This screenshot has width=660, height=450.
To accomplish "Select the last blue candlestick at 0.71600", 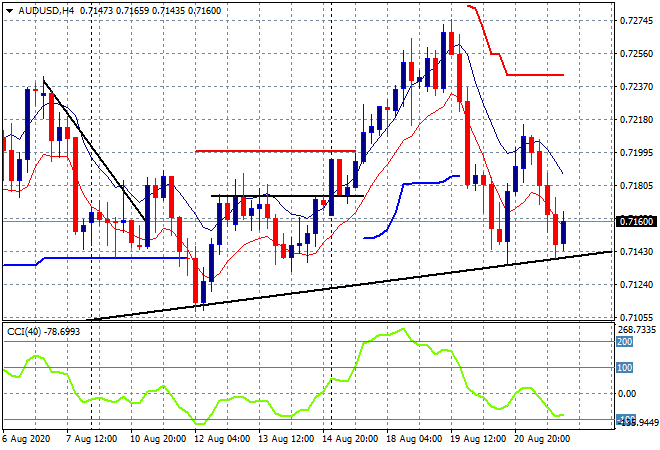I will 564,232.
